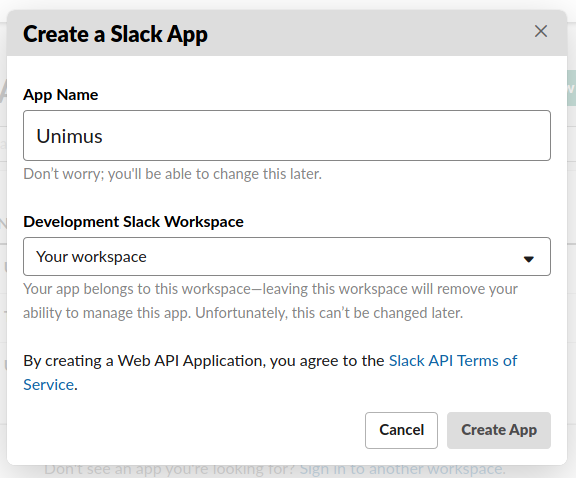Click the Create App button
Viewport: 576px width, 478px height.
pos(498,430)
